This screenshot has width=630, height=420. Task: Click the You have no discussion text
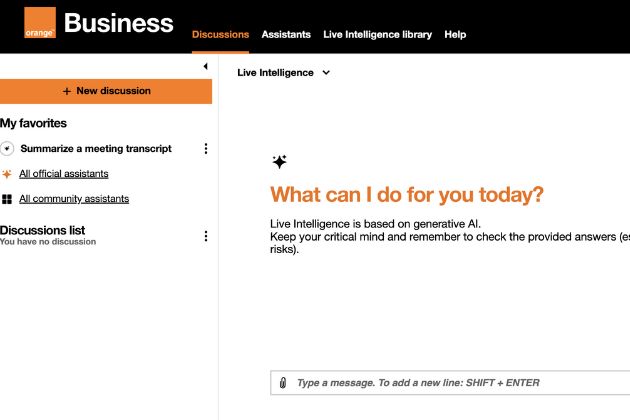click(48, 242)
